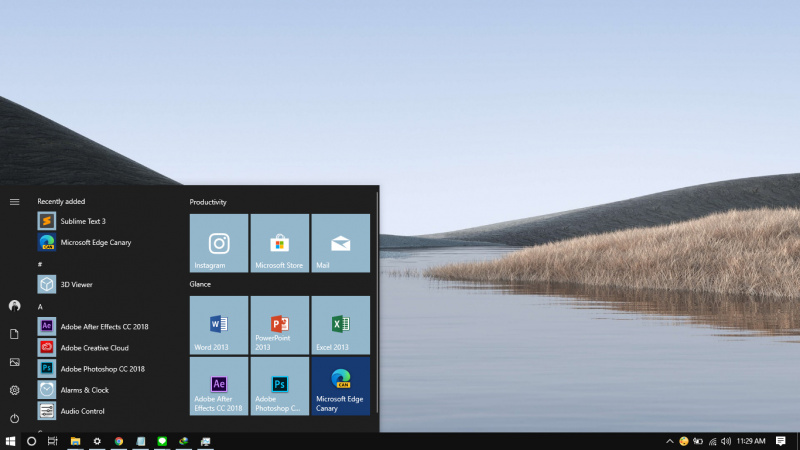Click the Power button in Start
The image size is (800, 450).
point(14,418)
